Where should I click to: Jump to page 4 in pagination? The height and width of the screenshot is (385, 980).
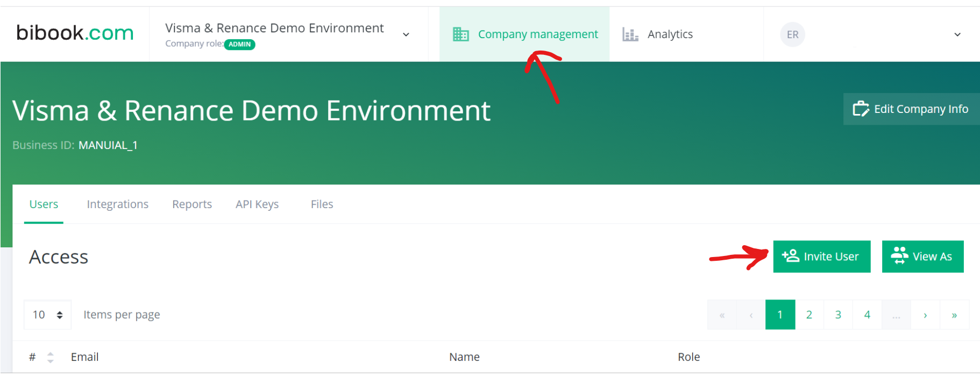tap(867, 315)
